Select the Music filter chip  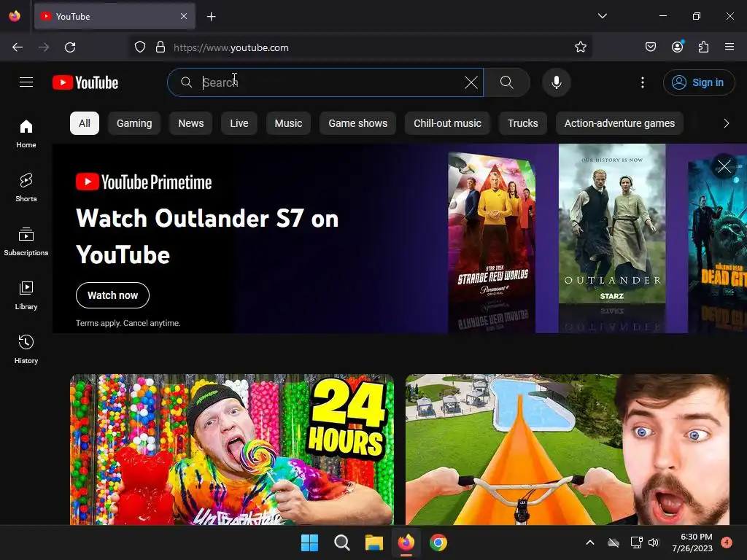pos(288,123)
